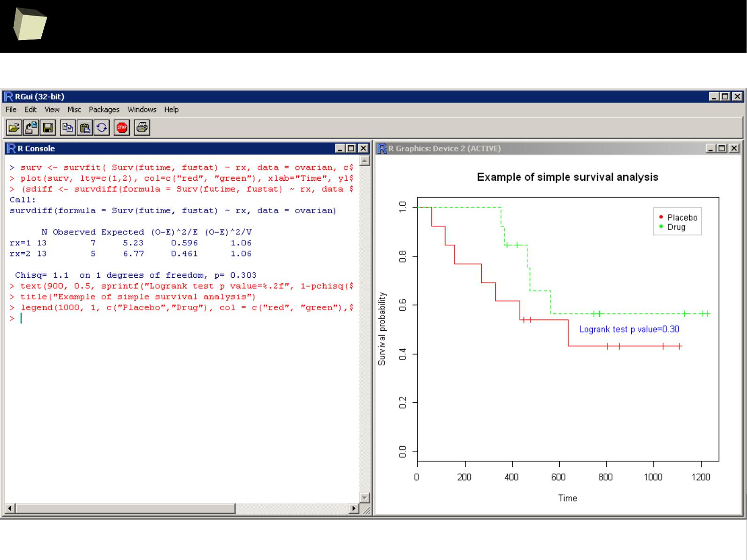Save workspace using the floppy disk icon
747x560 pixels.
click(48, 128)
